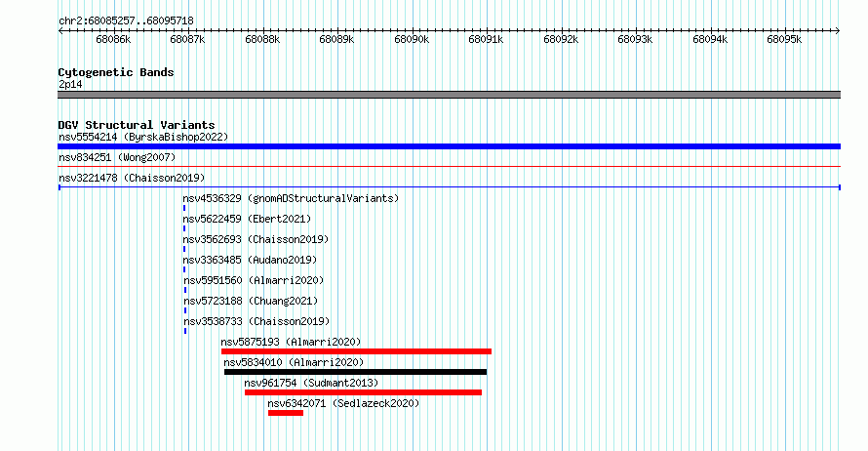This screenshot has width=868, height=451.
Task: Select the thin blue nsv3221478 line
Action: (x=449, y=187)
